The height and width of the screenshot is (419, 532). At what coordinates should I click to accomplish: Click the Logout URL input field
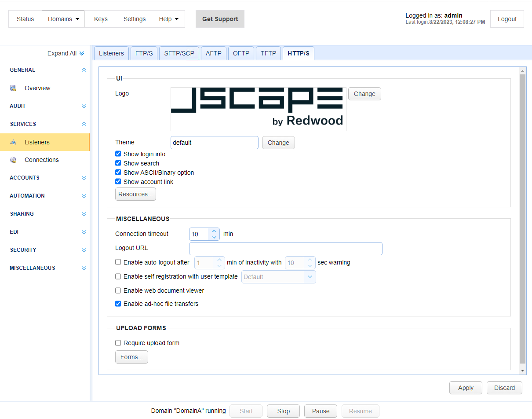tap(285, 248)
